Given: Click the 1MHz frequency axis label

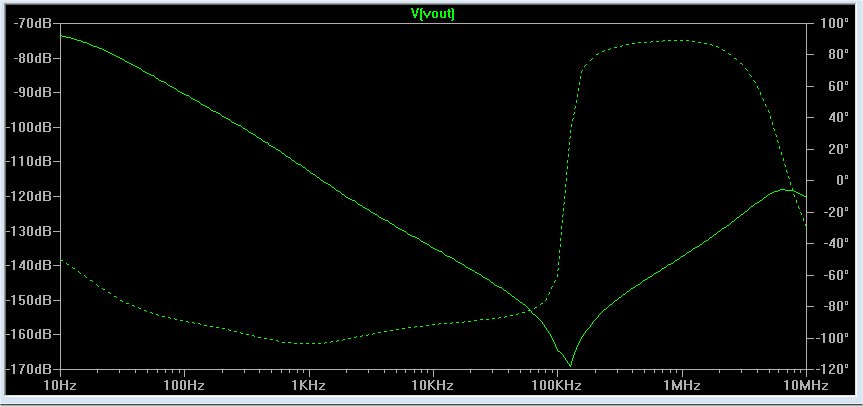Looking at the screenshot, I should click(x=681, y=386).
